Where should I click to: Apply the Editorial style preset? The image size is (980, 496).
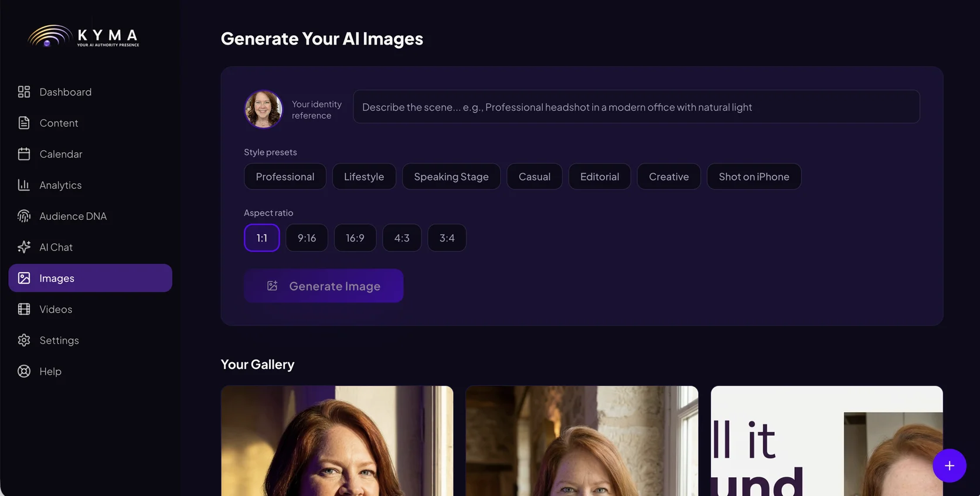(600, 176)
